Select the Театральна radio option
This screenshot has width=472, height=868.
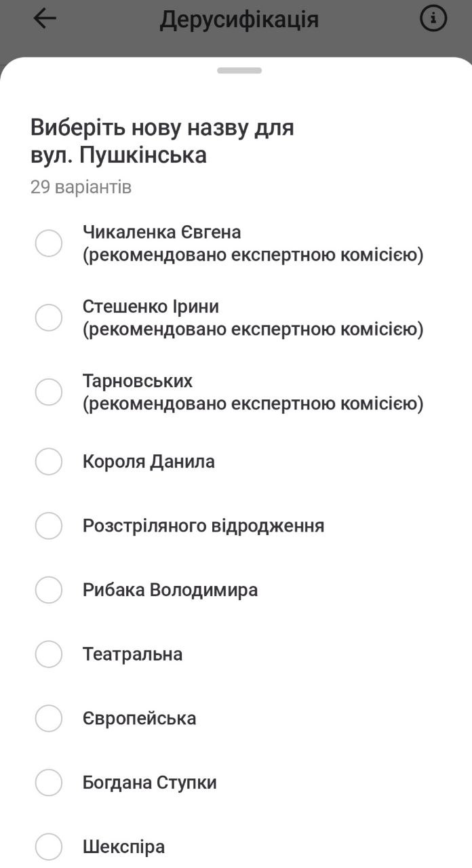[x=49, y=654]
